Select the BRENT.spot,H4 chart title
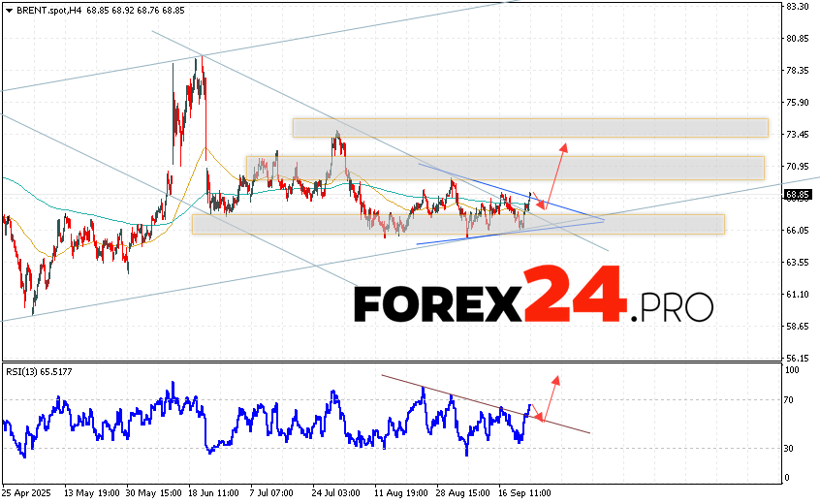The width and height of the screenshot is (820, 504). click(x=48, y=9)
